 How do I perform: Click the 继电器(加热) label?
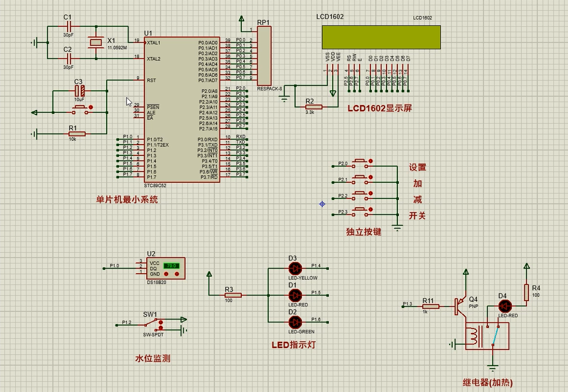point(488,382)
